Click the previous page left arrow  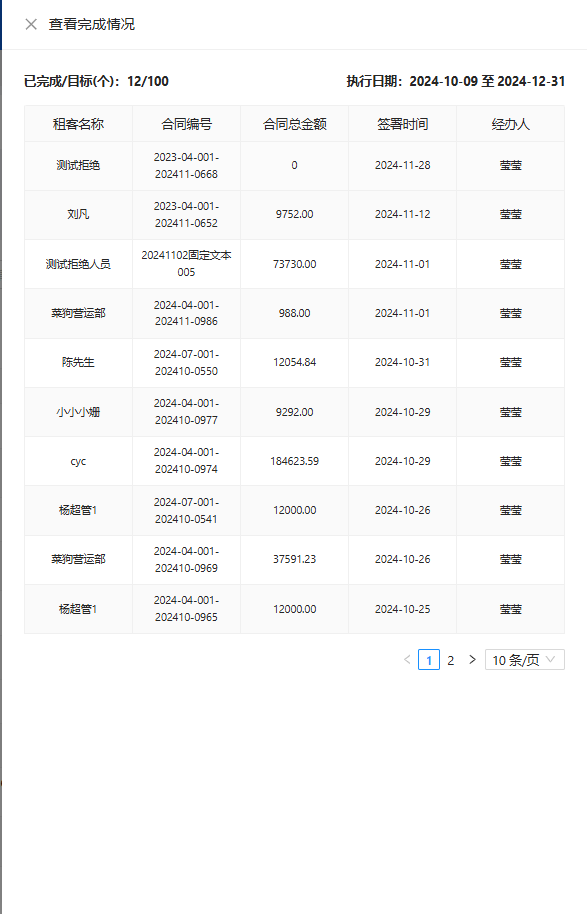pyautogui.click(x=407, y=659)
